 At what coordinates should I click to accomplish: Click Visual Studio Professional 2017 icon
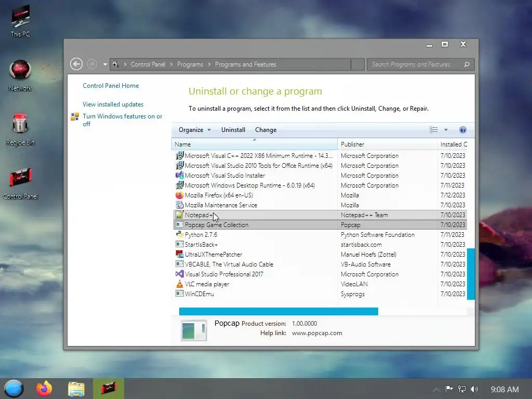179,274
